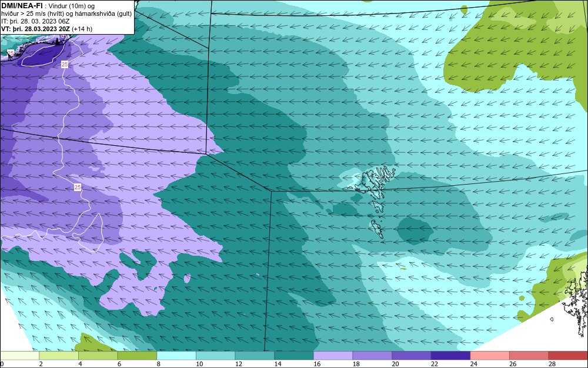Viewport: 588px width, 368px height.
Task: Select the 2–4 light yellow-green legend swatch
Action: click(59, 356)
